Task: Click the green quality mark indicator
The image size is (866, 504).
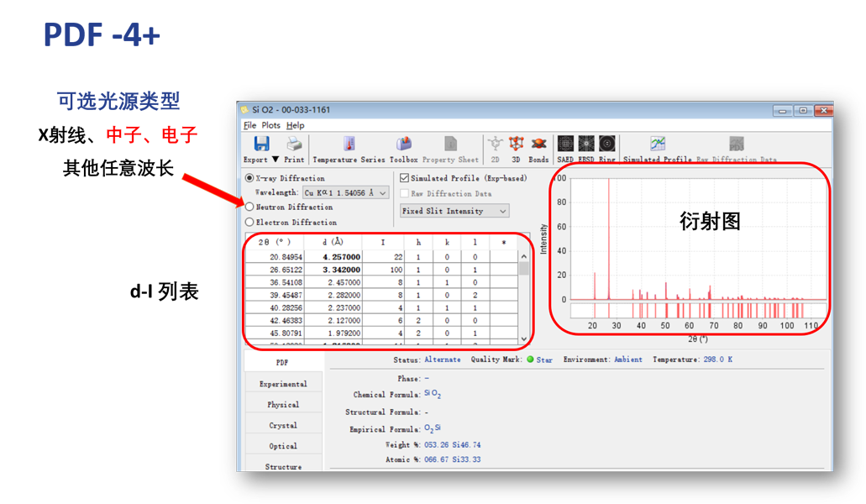Action: pyautogui.click(x=530, y=360)
